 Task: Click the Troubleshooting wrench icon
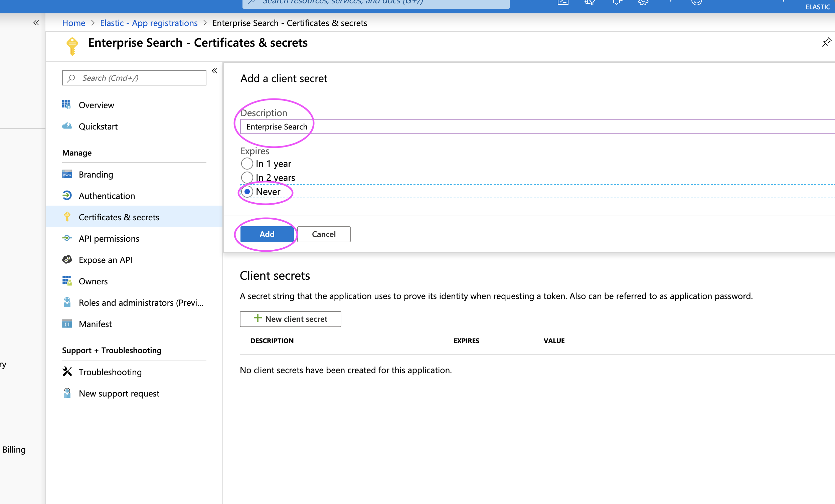click(x=67, y=371)
